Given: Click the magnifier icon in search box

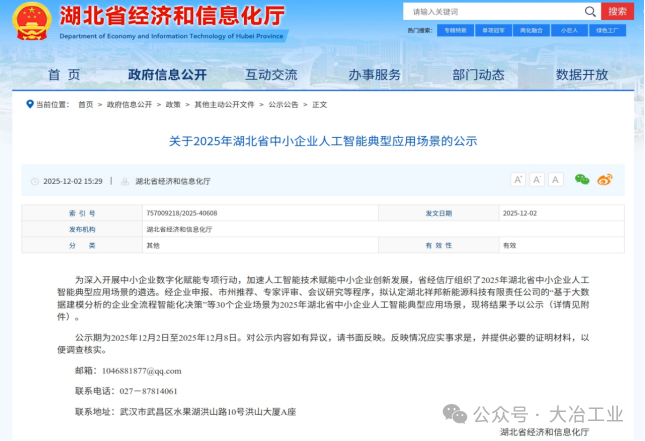Looking at the screenshot, I should pyautogui.click(x=590, y=12).
